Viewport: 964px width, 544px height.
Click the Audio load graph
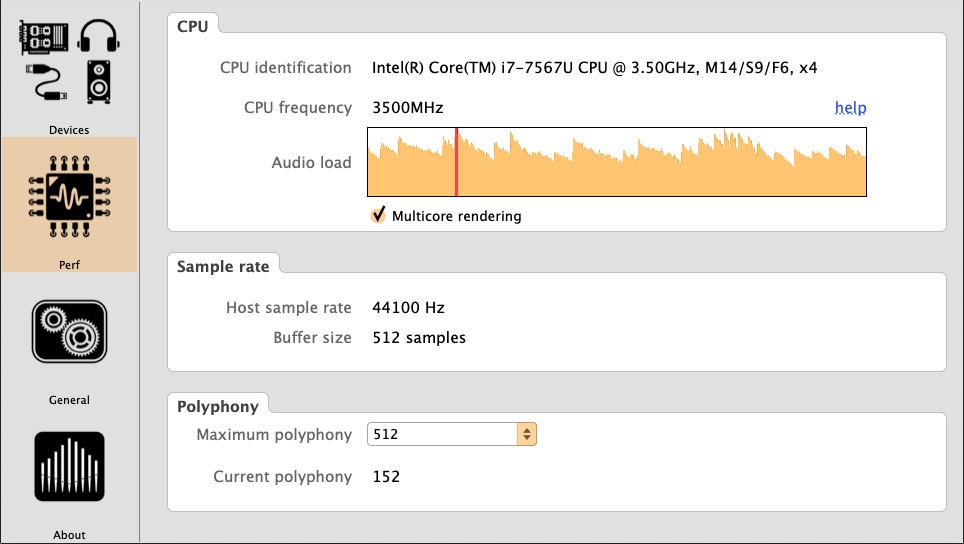(617, 162)
